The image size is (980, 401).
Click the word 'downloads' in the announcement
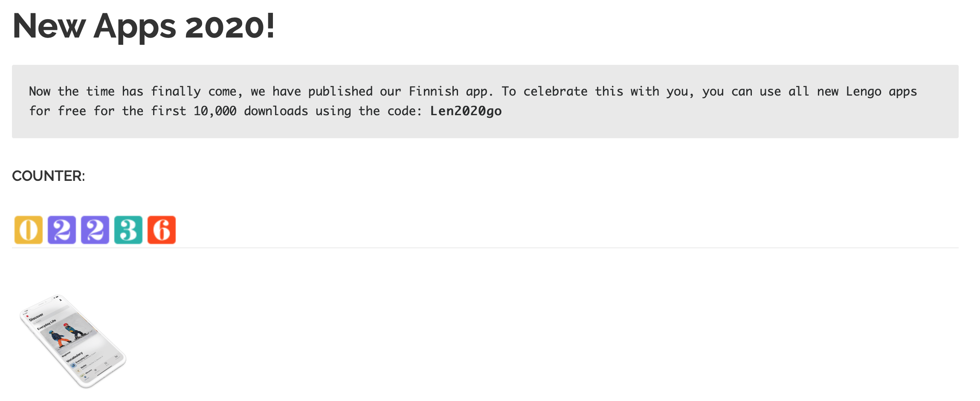tap(276, 111)
